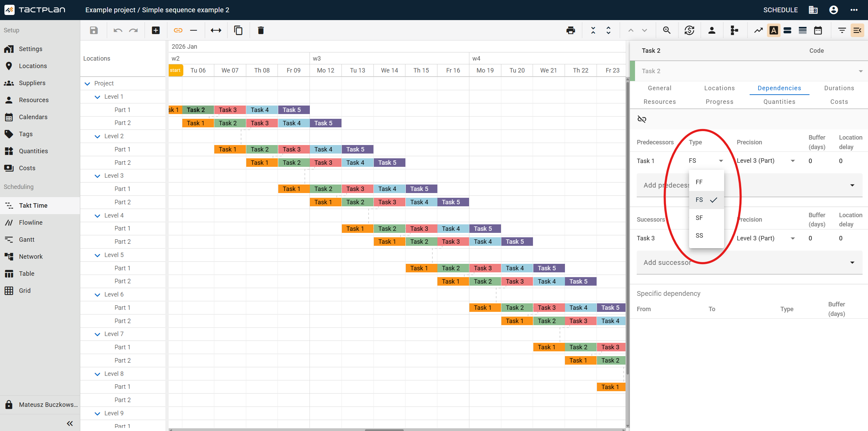The width and height of the screenshot is (868, 431).
Task: Open the user account icon
Action: [834, 10]
